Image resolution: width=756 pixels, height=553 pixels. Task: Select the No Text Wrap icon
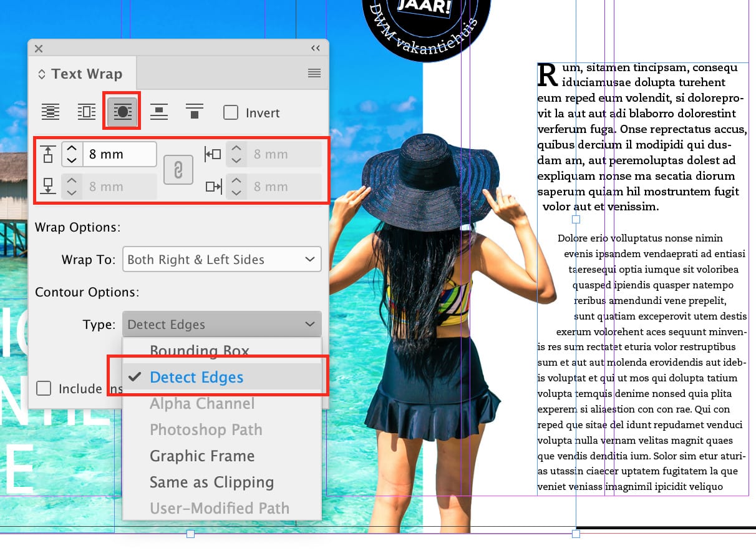click(x=50, y=111)
